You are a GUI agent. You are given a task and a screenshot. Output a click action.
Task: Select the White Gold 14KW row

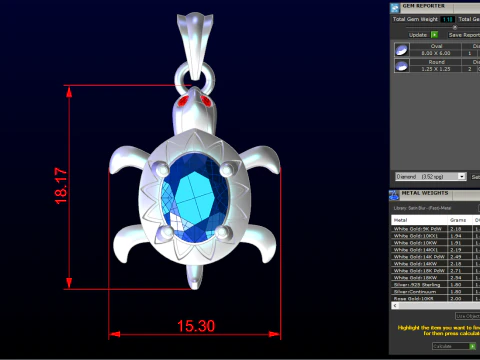point(435,264)
